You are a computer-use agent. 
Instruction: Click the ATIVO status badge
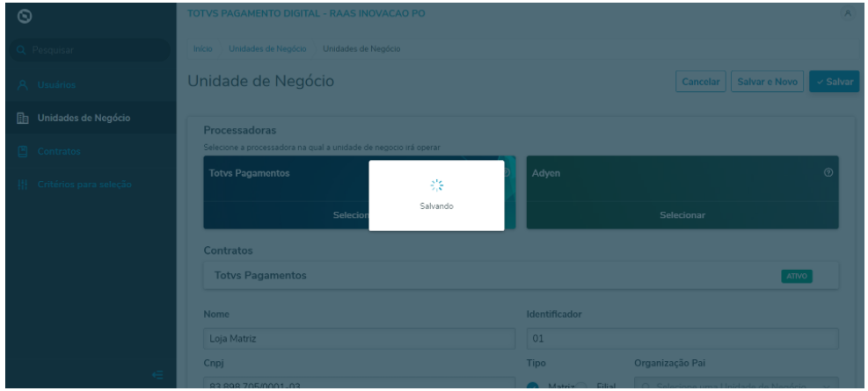[x=797, y=276]
